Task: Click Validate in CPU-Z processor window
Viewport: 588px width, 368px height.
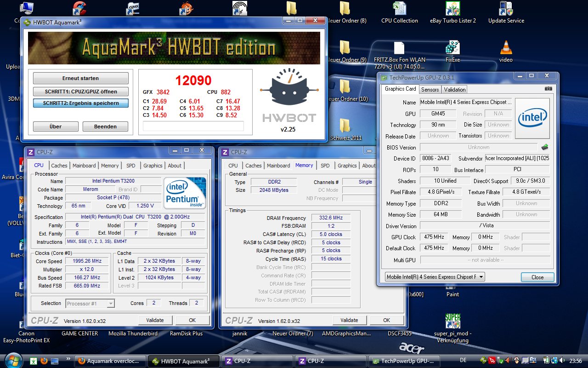Action: coord(155,320)
